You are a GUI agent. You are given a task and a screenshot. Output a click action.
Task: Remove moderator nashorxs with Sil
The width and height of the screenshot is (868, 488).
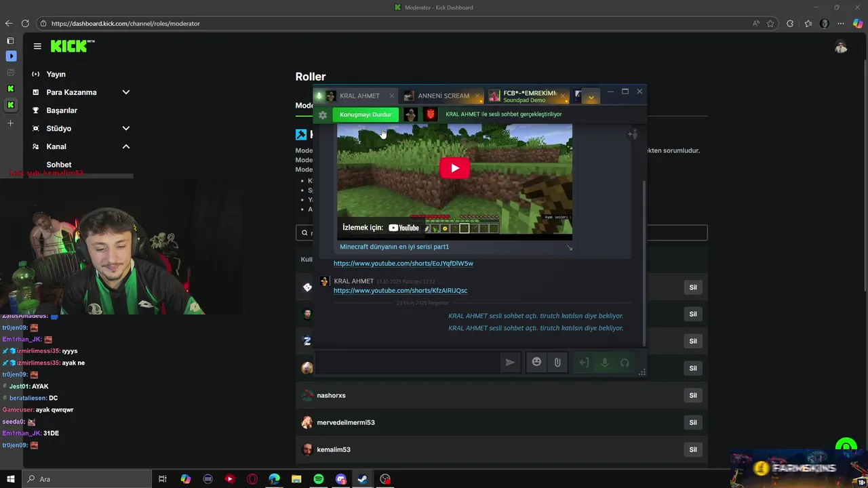[693, 395]
